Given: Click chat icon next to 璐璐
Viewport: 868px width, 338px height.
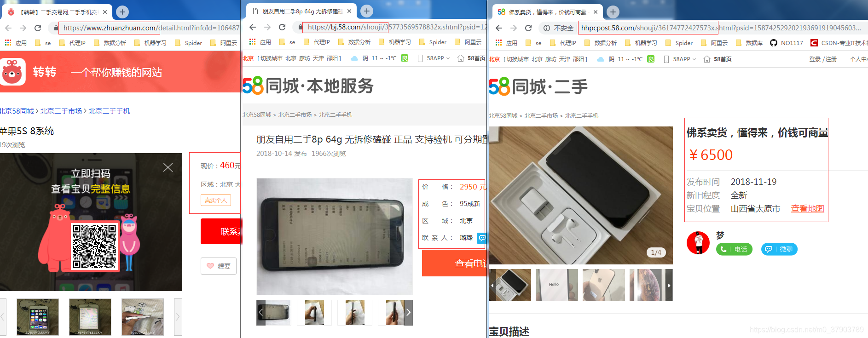Looking at the screenshot, I should (482, 238).
